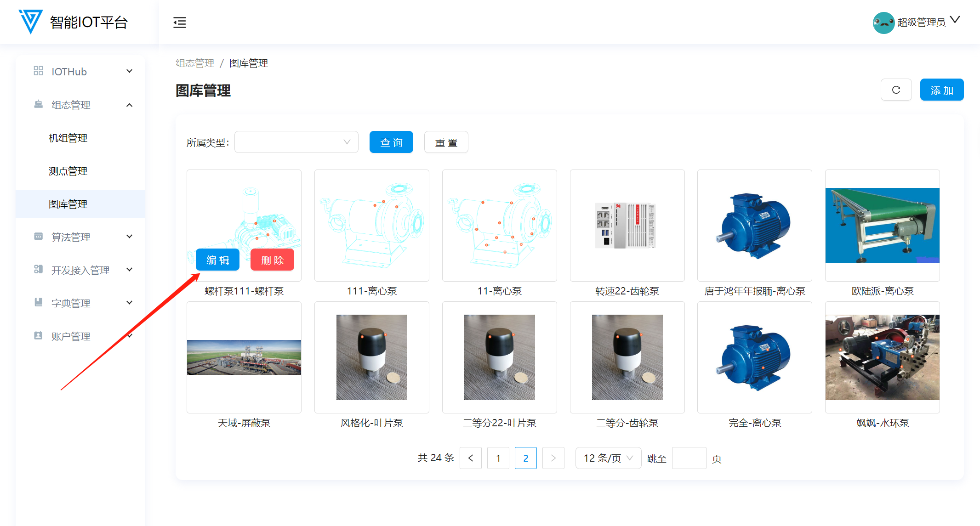Click the 开发接入管理 sidebar icon
Image resolution: width=980 pixels, height=526 pixels.
[x=39, y=269]
